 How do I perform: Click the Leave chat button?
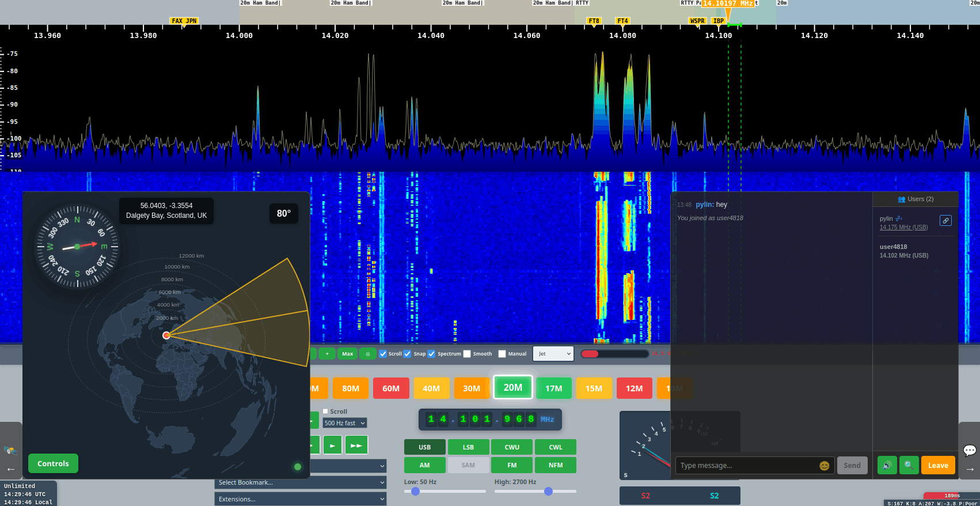pyautogui.click(x=937, y=465)
